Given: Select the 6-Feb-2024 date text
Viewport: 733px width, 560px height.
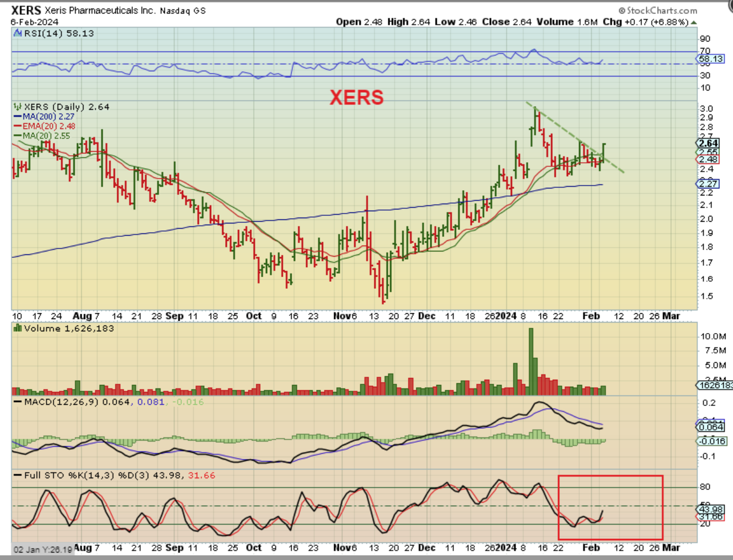Looking at the screenshot, I should click(34, 22).
